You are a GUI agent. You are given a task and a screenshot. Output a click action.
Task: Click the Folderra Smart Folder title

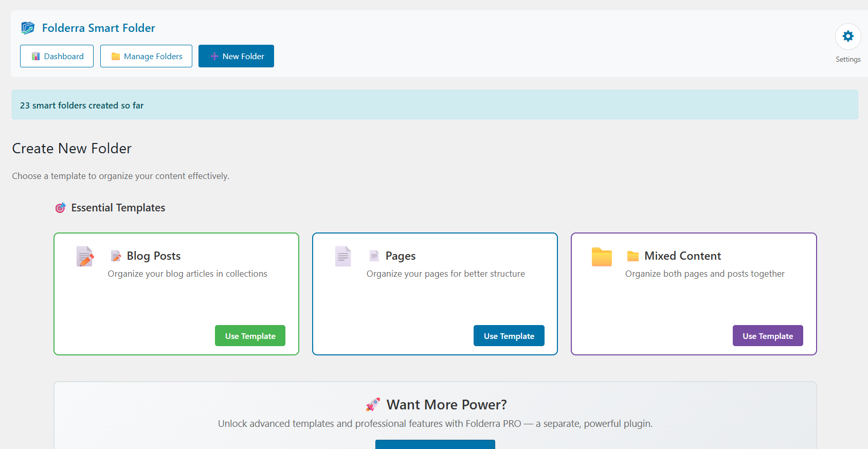pos(99,28)
